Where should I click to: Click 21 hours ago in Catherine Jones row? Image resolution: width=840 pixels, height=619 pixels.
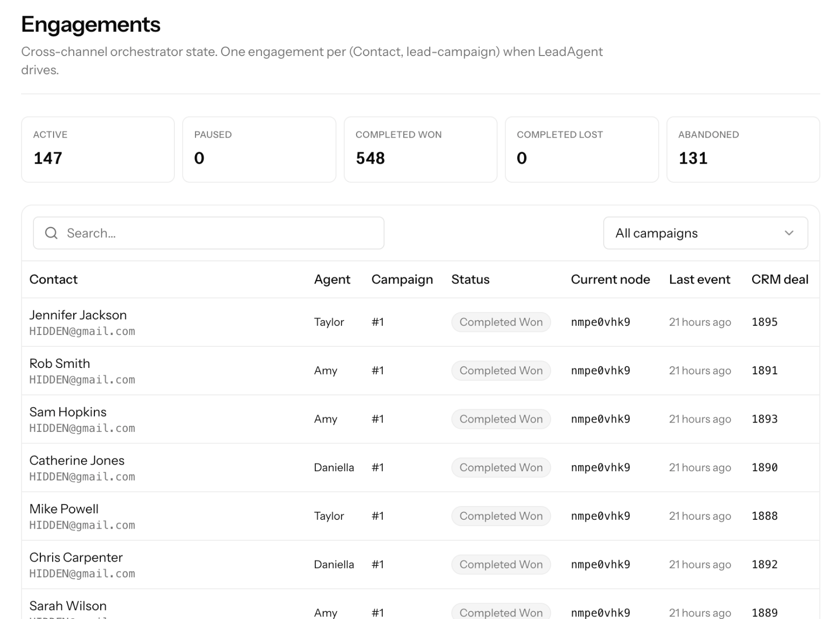(700, 468)
